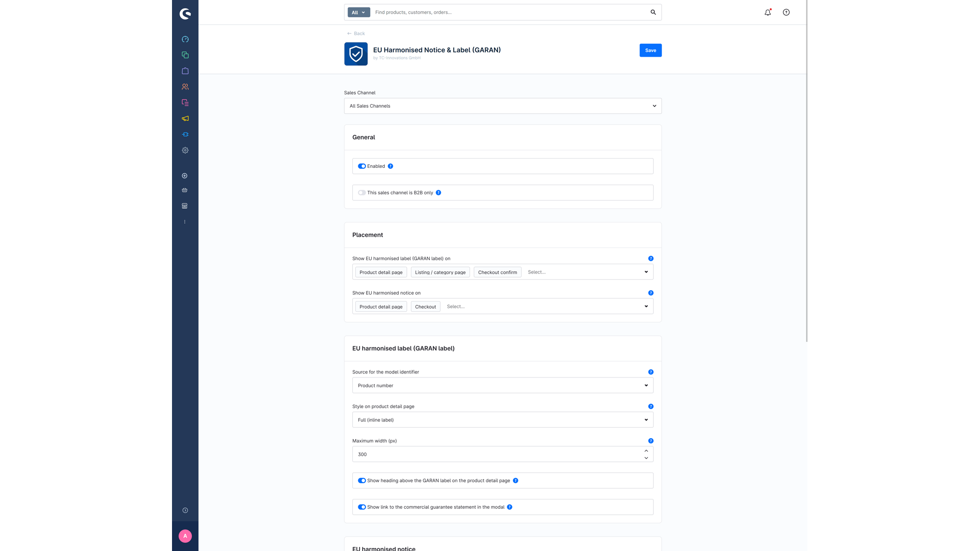Toggle This sales channel is B2B only
The width and height of the screenshot is (980, 551).
362,193
